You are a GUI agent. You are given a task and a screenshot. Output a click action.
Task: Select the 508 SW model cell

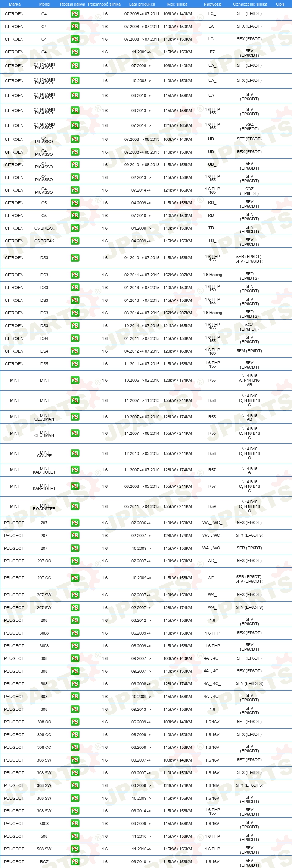pos(44,849)
